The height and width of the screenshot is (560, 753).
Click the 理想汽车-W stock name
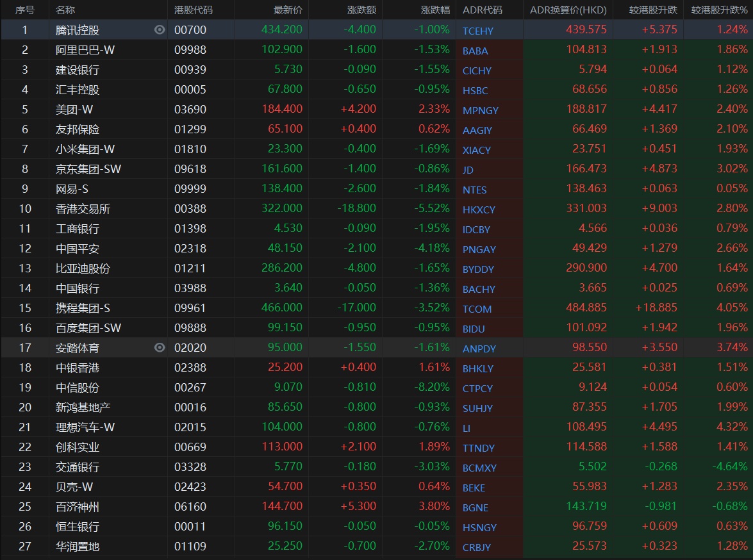[x=85, y=427]
